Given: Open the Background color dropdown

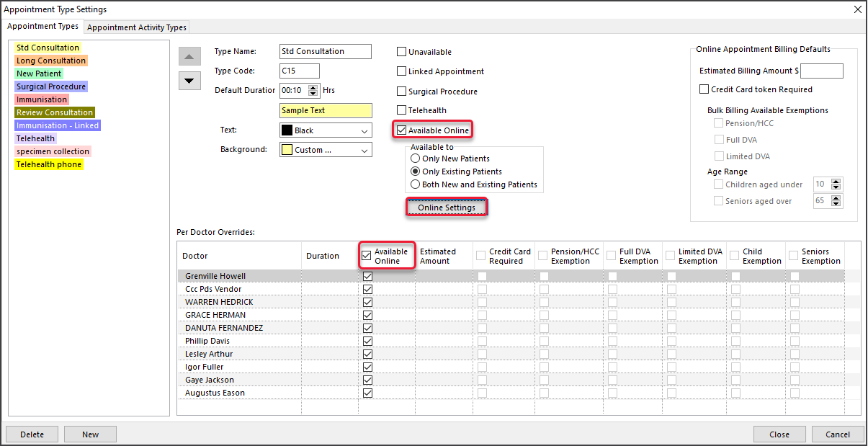Looking at the screenshot, I should point(326,150).
